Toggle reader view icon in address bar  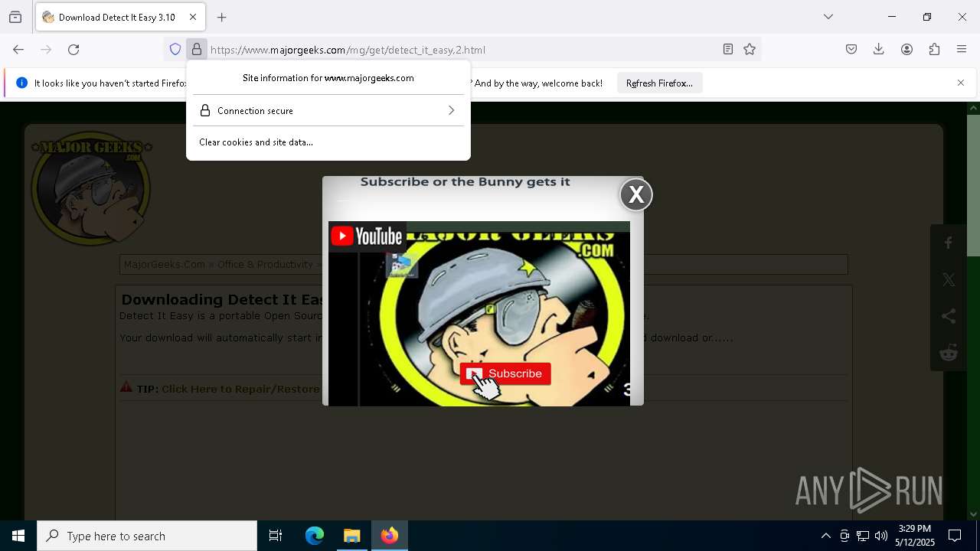pyautogui.click(x=728, y=50)
